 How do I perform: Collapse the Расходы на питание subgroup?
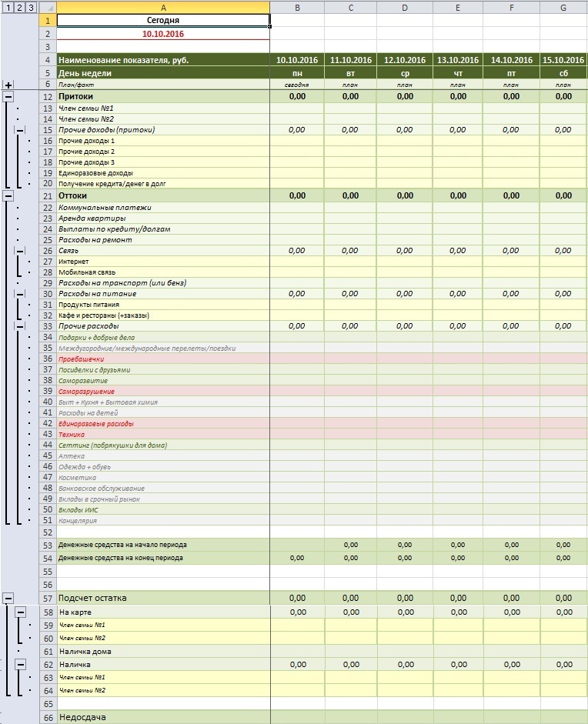pos(20,294)
